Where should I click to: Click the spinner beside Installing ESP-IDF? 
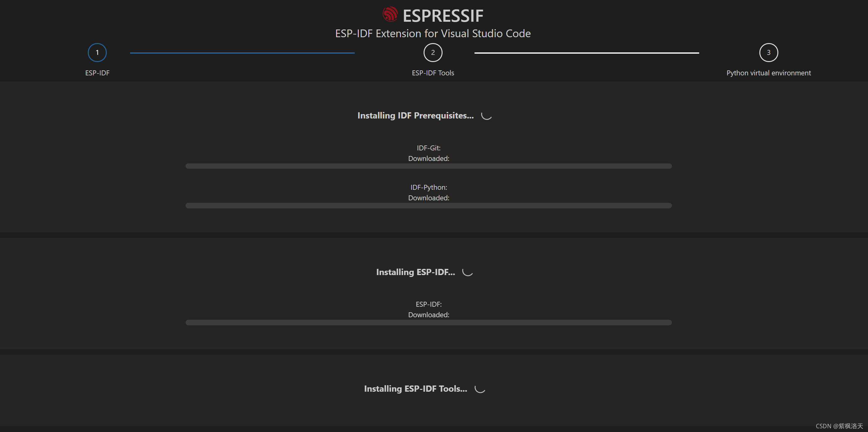coord(467,272)
